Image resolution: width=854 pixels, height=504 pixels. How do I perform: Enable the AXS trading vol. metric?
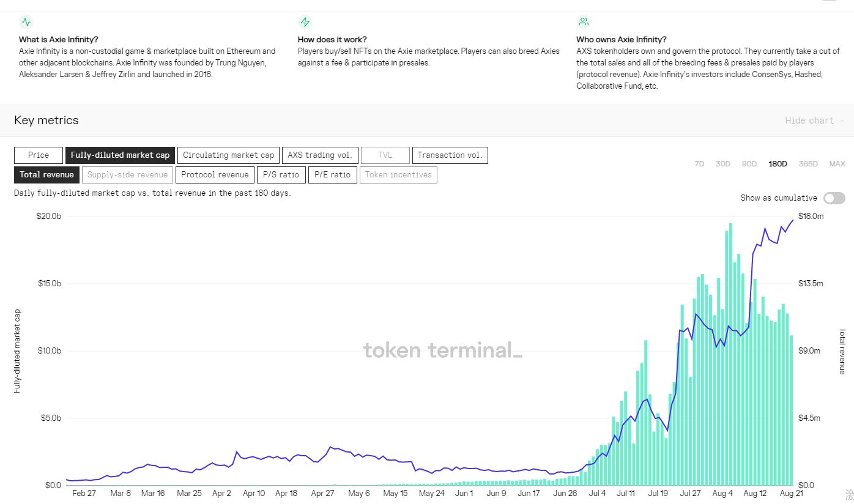[x=319, y=155]
